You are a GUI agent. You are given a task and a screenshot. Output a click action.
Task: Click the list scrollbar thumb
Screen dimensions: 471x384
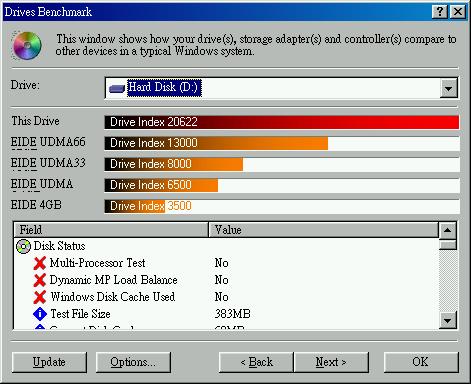point(448,244)
